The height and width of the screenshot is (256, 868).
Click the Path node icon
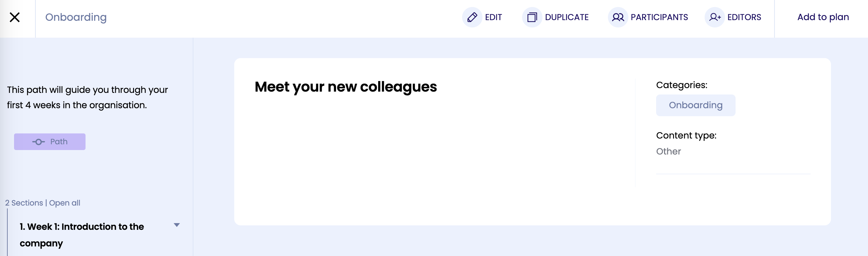[38, 142]
